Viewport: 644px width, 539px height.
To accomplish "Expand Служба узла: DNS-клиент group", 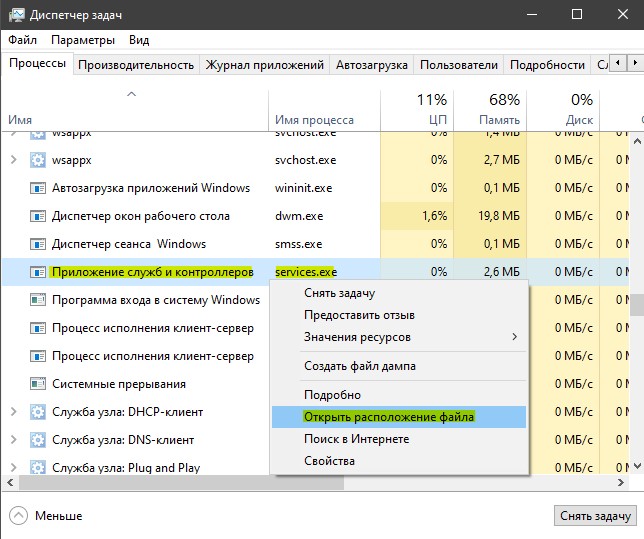I will click(14, 439).
